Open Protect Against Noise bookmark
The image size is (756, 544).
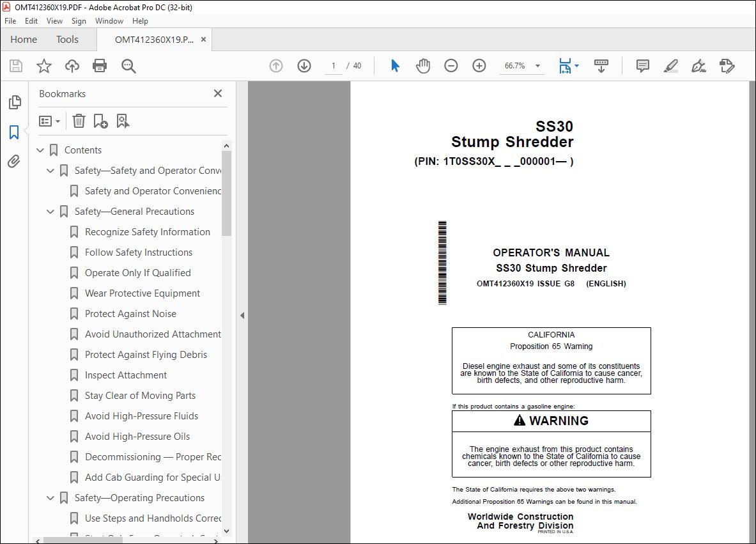pyautogui.click(x=130, y=313)
